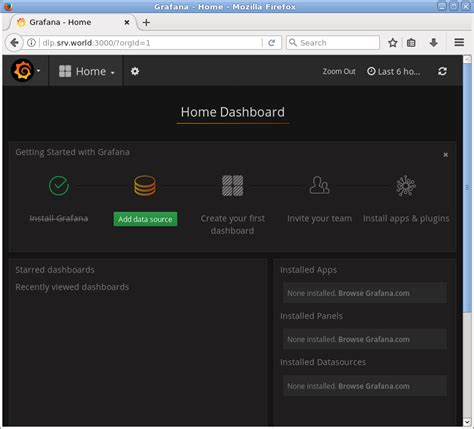
Task: Click the Getting Started with Grafana title
Action: [x=72, y=152]
